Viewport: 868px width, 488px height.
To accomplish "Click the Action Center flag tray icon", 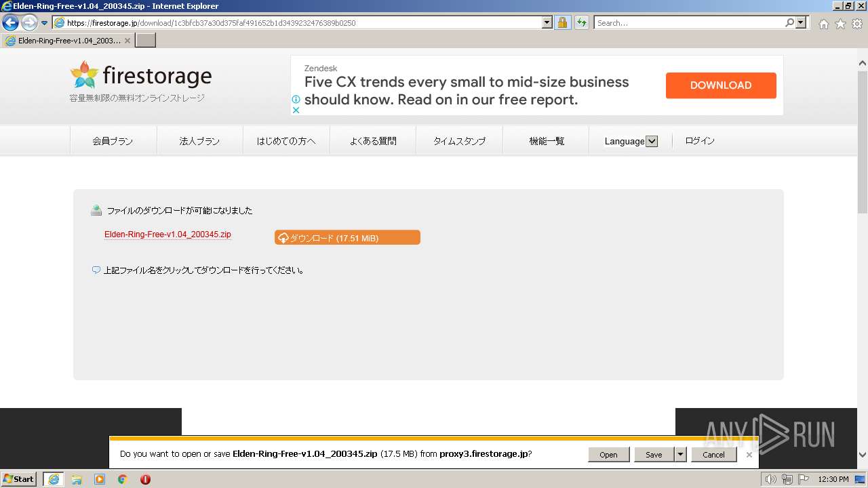I will tap(804, 479).
